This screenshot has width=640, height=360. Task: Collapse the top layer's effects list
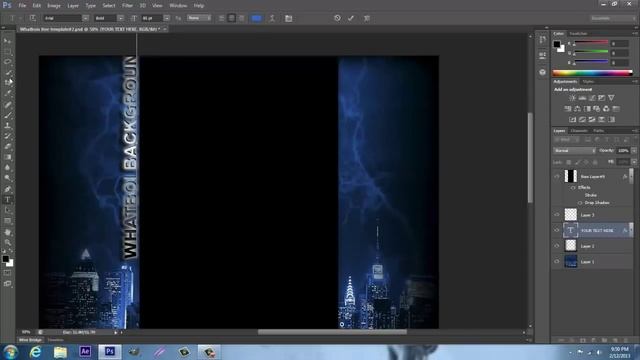631,176
